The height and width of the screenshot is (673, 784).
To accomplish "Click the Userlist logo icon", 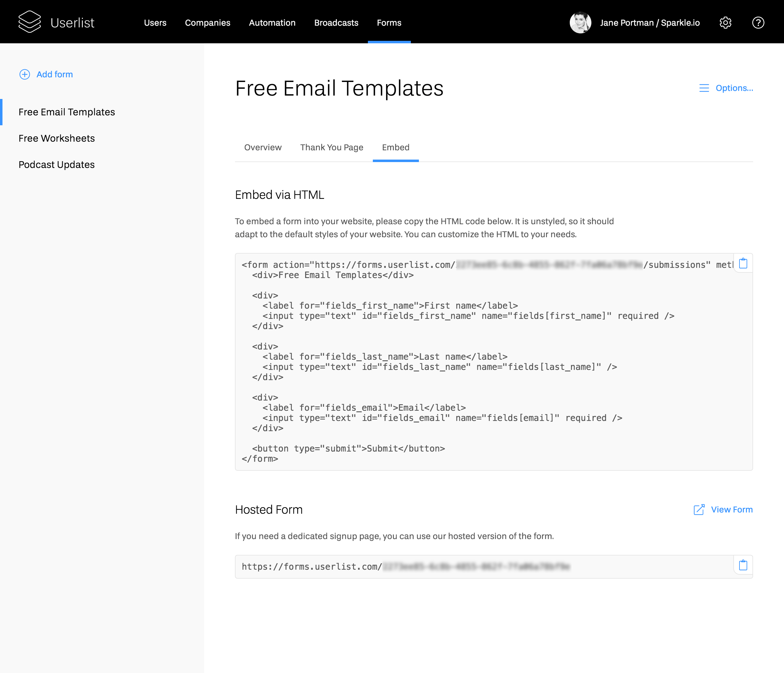I will 29,22.
